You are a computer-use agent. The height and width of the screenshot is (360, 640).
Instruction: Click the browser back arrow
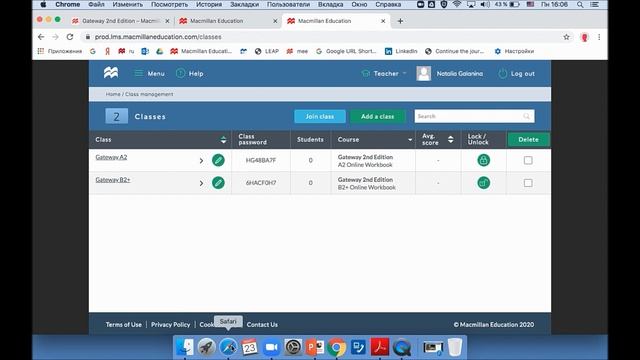(41, 37)
